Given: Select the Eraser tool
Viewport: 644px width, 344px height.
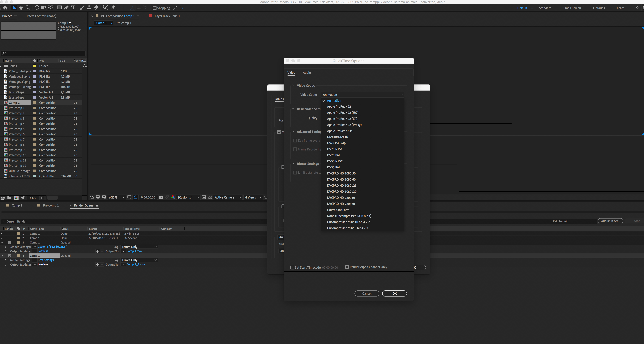Looking at the screenshot, I should pos(96,8).
